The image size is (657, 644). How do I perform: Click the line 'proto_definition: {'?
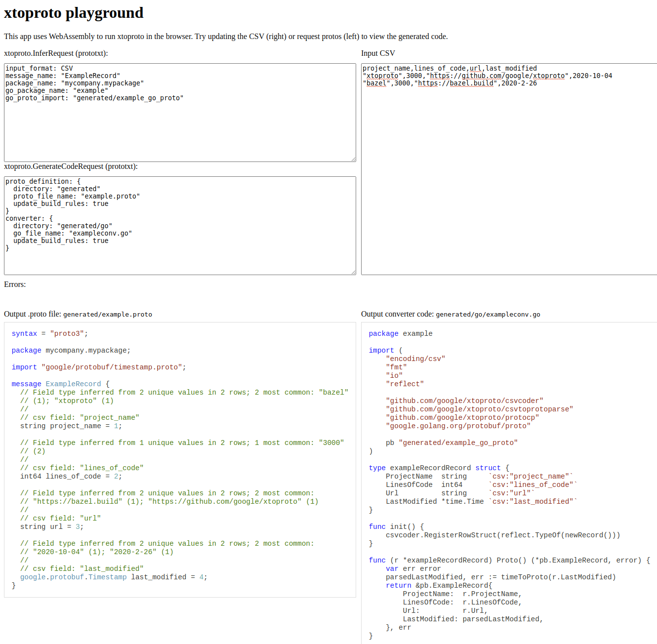pyautogui.click(x=43, y=181)
